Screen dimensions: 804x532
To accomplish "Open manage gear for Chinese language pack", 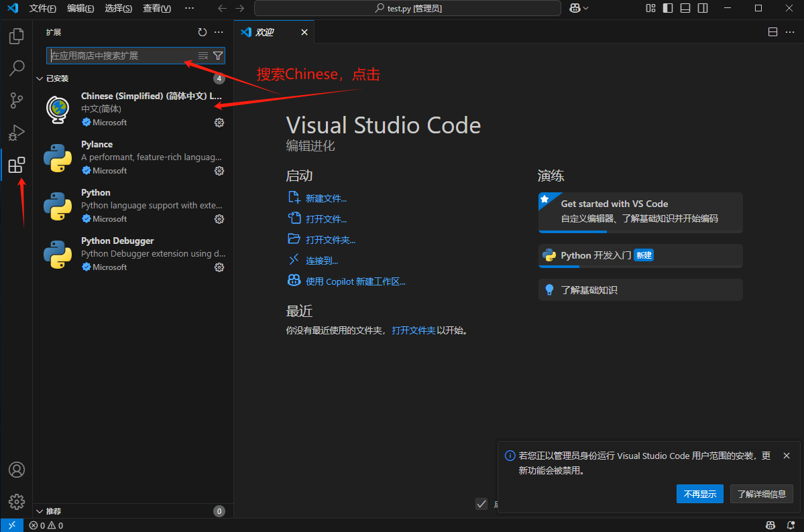I will tap(219, 123).
